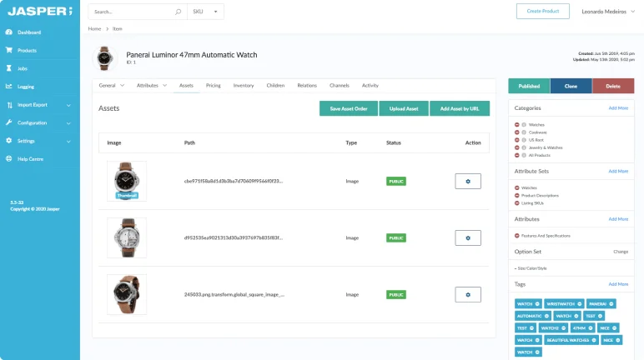Click the Help Centre globe icon
Image resolution: width=644 pixels, height=360 pixels.
[x=8, y=159]
